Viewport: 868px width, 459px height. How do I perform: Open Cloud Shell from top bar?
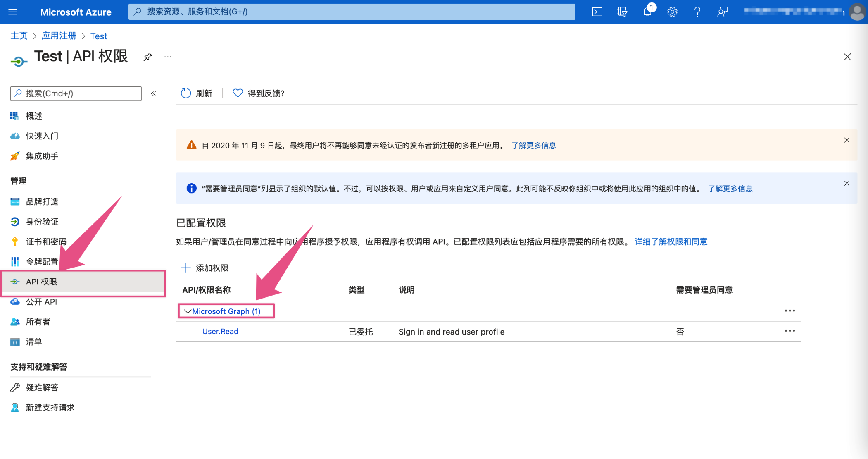pos(597,12)
